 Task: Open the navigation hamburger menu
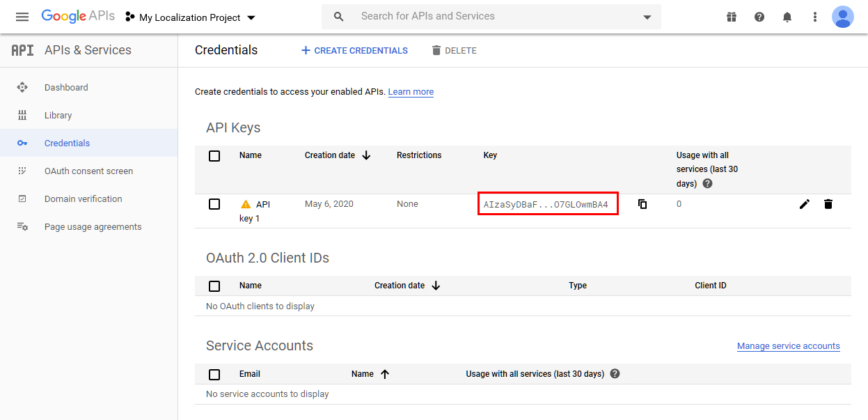(x=22, y=16)
